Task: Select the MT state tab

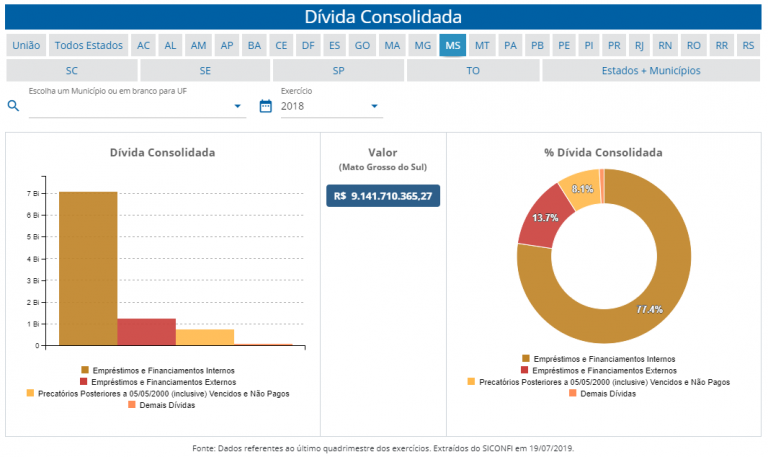Action: (482, 45)
